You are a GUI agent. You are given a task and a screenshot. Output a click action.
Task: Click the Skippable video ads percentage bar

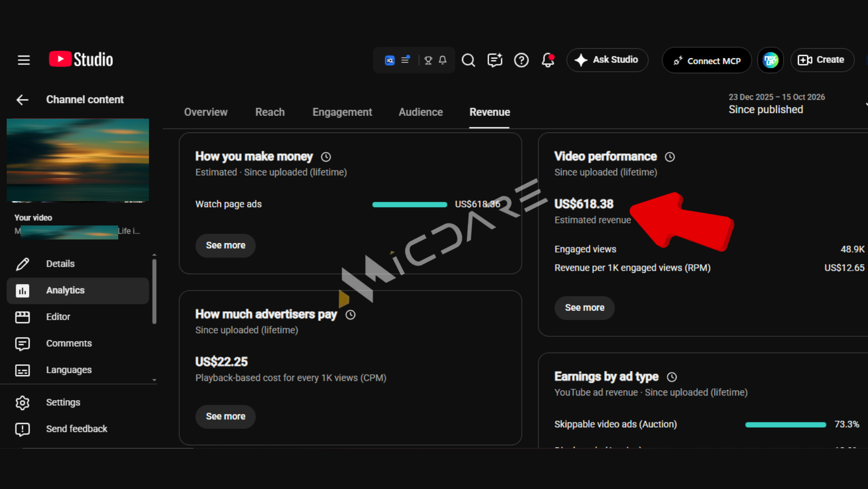785,425
